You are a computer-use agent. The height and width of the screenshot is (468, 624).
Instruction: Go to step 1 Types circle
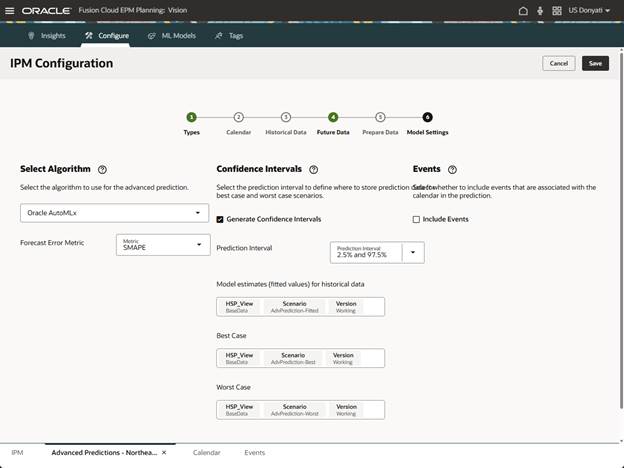tap(191, 117)
